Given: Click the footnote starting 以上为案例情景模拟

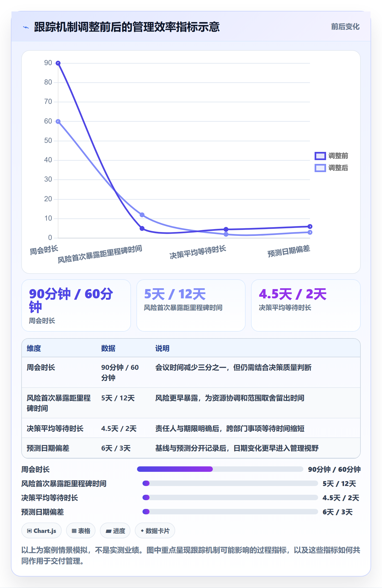Looking at the screenshot, I should pos(191,555).
